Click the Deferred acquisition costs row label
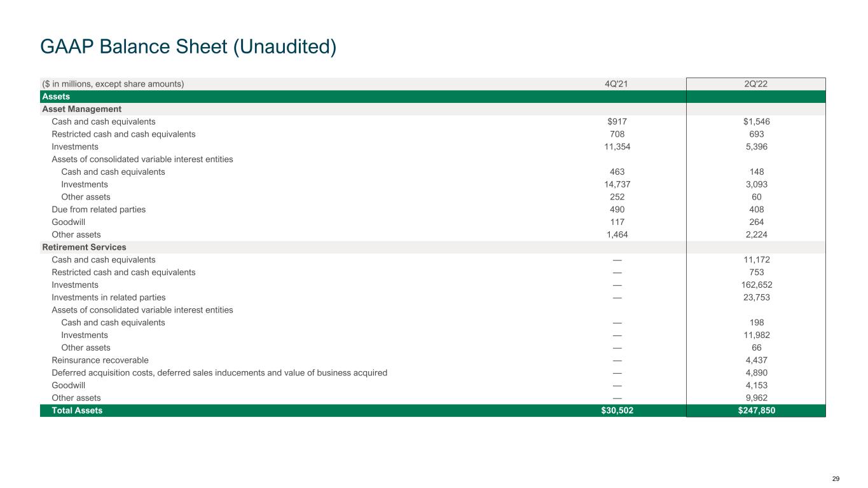 (x=219, y=373)
